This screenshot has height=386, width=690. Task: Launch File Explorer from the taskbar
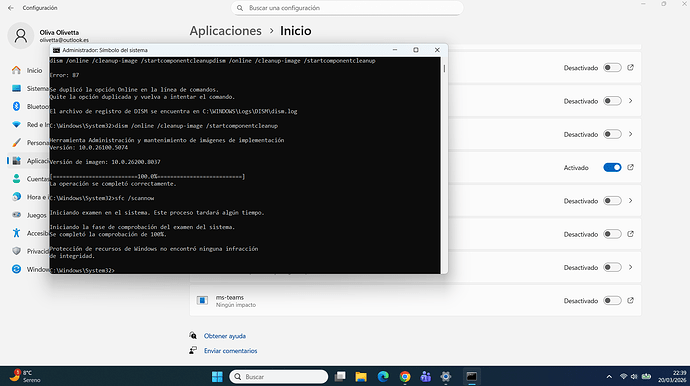tap(361, 377)
